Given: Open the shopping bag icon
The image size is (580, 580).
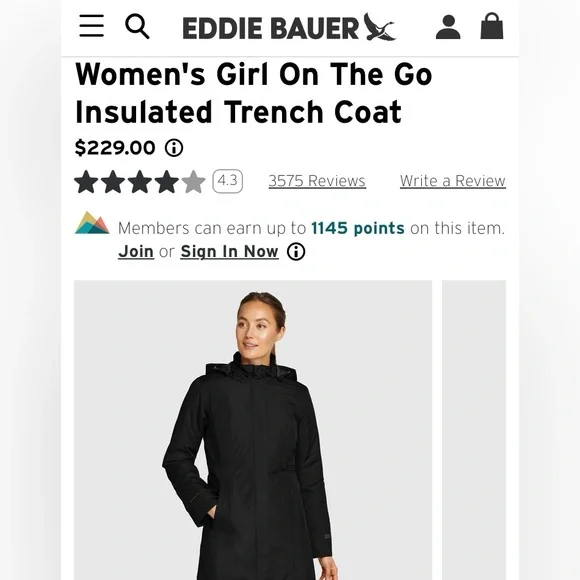Looking at the screenshot, I should point(492,26).
